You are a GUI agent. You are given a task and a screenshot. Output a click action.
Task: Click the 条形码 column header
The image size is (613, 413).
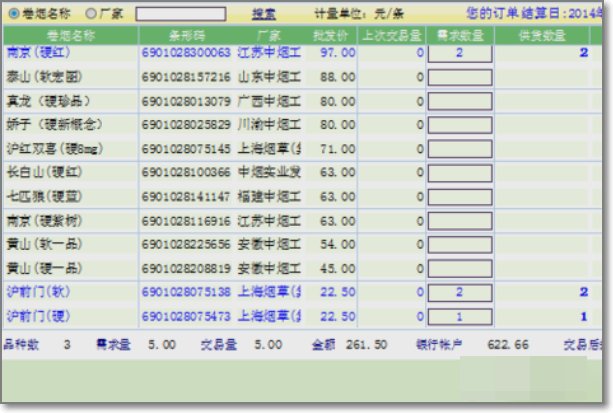click(187, 36)
